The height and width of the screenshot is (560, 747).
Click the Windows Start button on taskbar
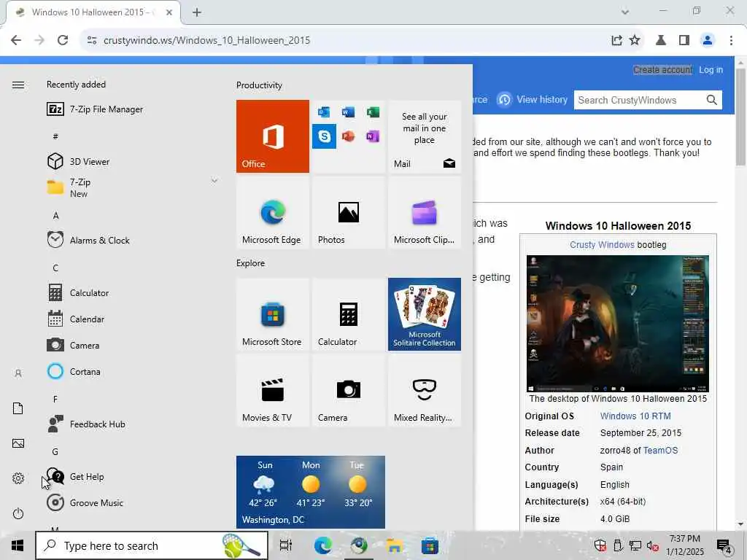(18, 545)
